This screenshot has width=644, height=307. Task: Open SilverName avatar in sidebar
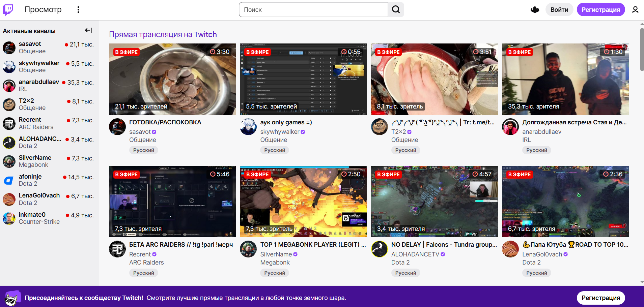(x=9, y=161)
